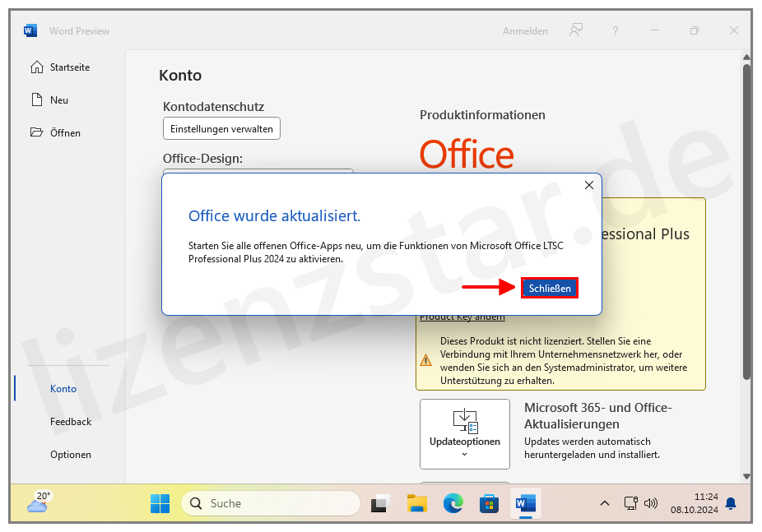
Task: Click the scrollbar up arrow
Action: 746,57
